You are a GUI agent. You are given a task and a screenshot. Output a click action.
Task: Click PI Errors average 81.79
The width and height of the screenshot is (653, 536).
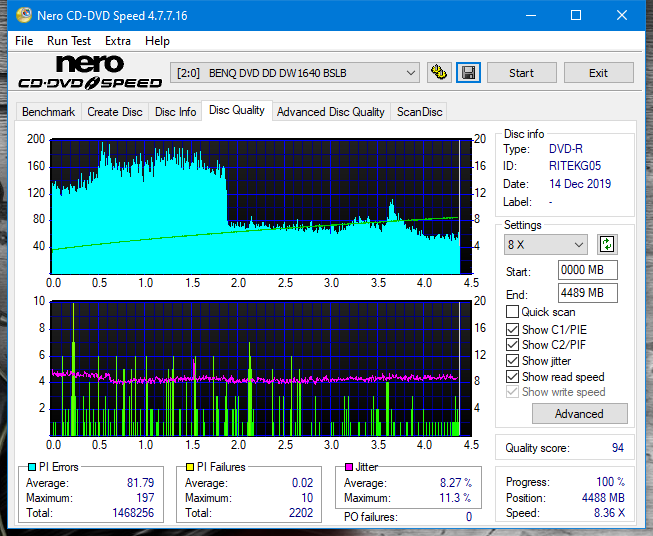(140, 483)
